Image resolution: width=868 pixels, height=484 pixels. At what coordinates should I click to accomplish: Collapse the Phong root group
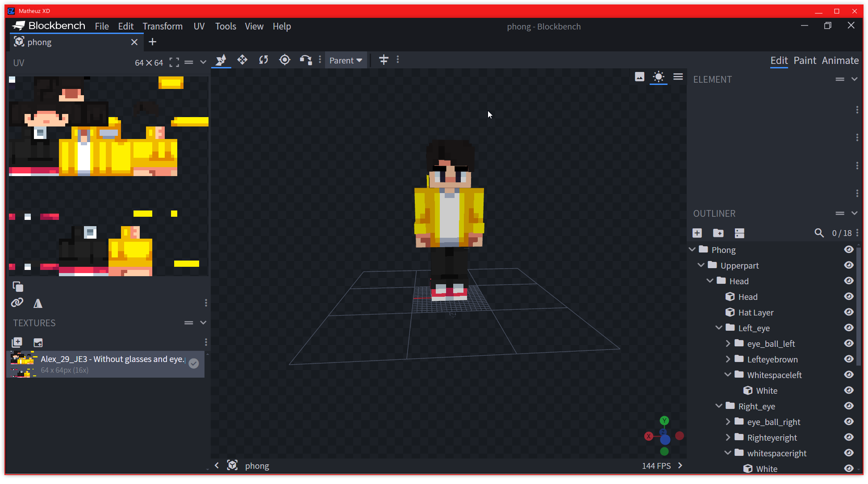coord(693,249)
